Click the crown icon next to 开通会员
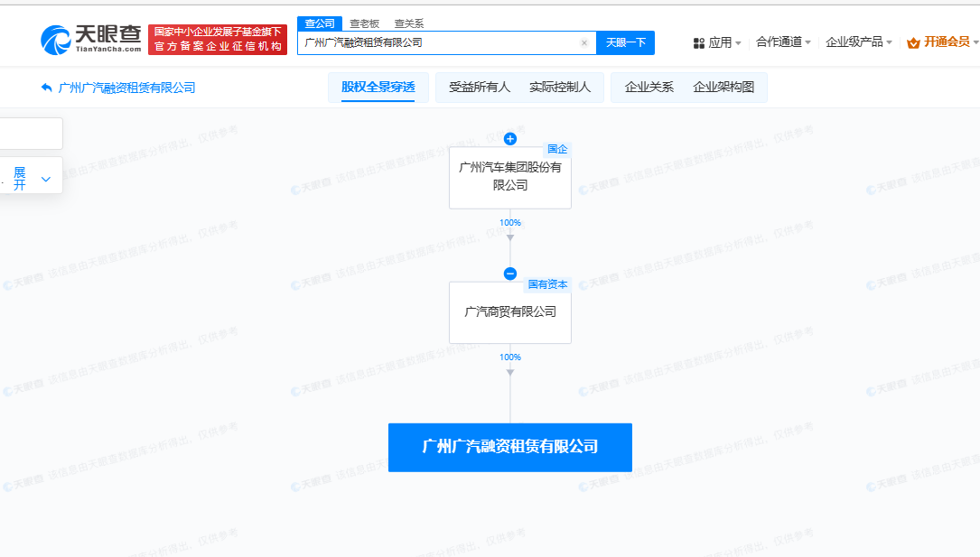This screenshot has width=980, height=557. (913, 42)
